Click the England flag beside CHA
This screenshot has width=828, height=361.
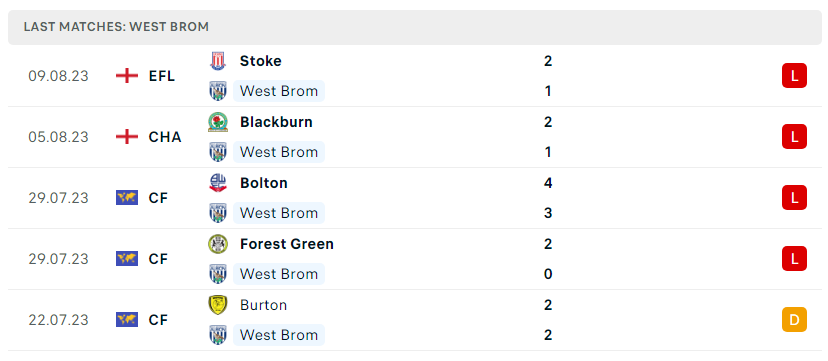pos(127,137)
